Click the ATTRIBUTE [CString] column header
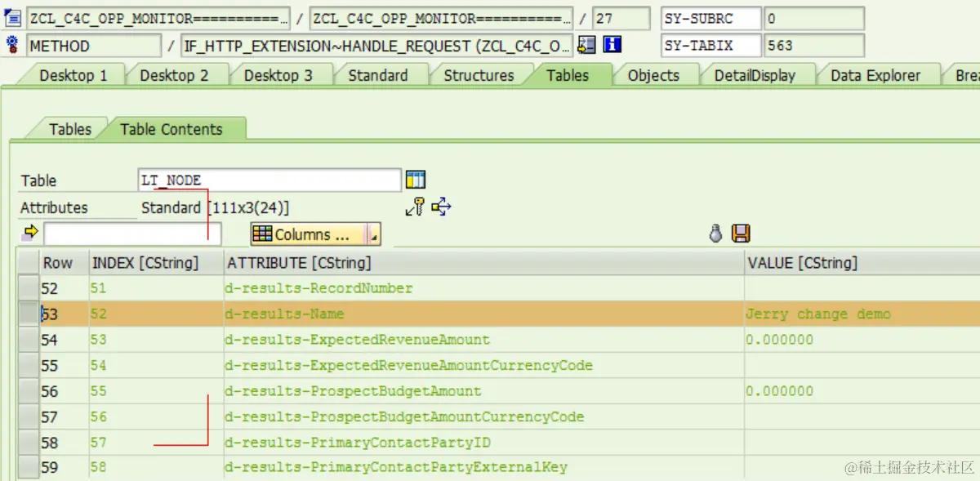The width and height of the screenshot is (980, 481). pyautogui.click(x=483, y=263)
